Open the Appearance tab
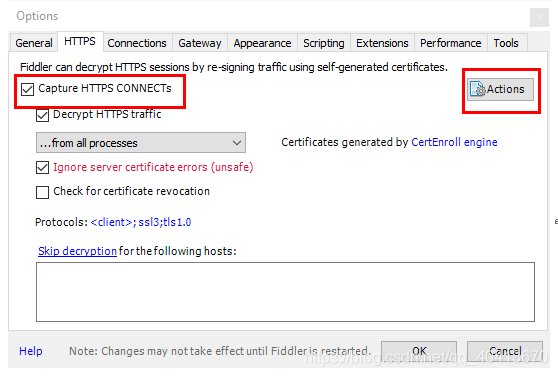The width and height of the screenshot is (558, 376). 262,43
